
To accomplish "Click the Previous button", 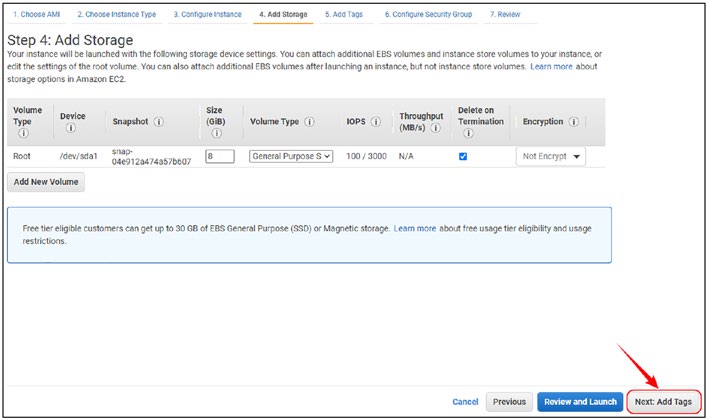I will pos(509,402).
